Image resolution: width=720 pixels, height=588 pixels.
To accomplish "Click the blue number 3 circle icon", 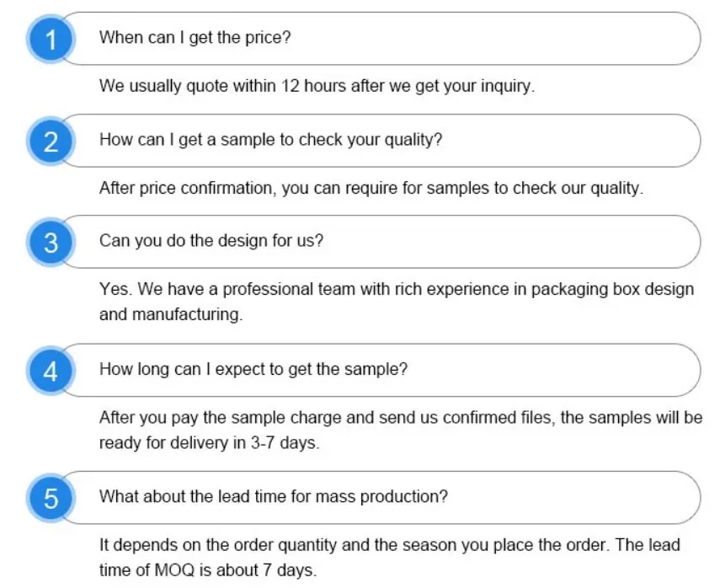I will click(x=51, y=243).
